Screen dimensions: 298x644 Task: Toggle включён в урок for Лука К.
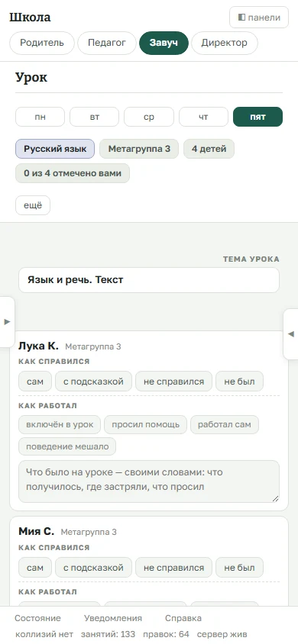60,425
